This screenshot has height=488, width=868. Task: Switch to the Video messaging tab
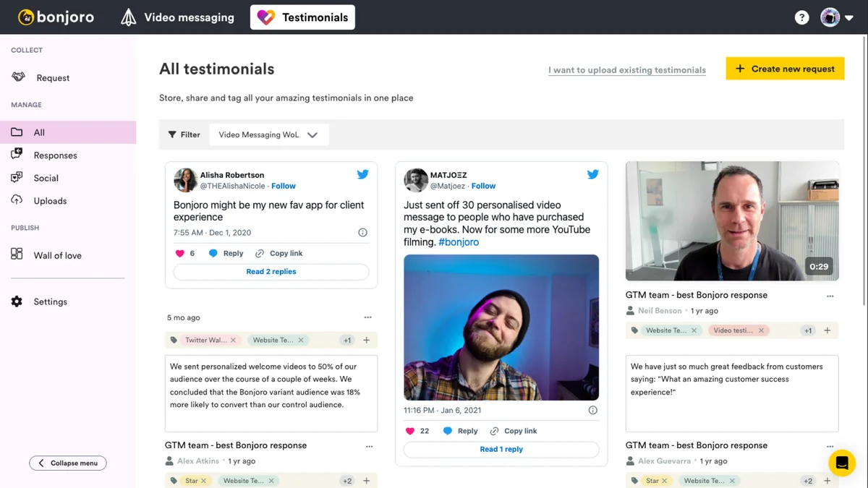click(x=178, y=17)
